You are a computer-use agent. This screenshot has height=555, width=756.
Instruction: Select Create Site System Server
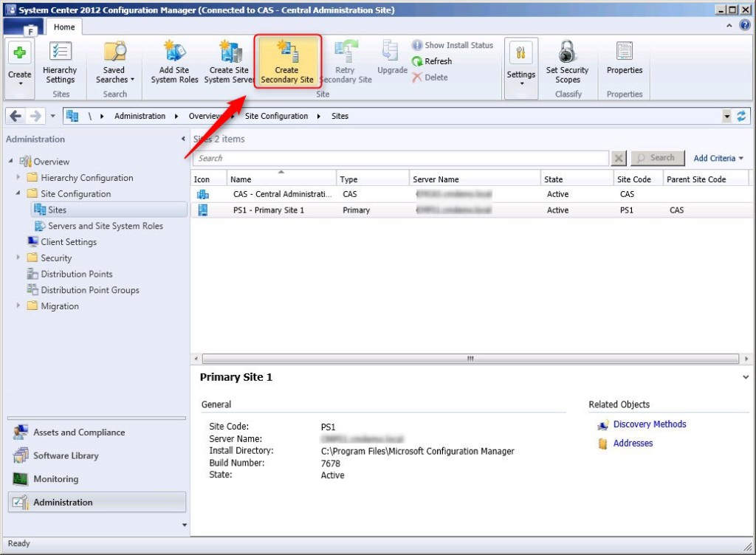(x=228, y=62)
